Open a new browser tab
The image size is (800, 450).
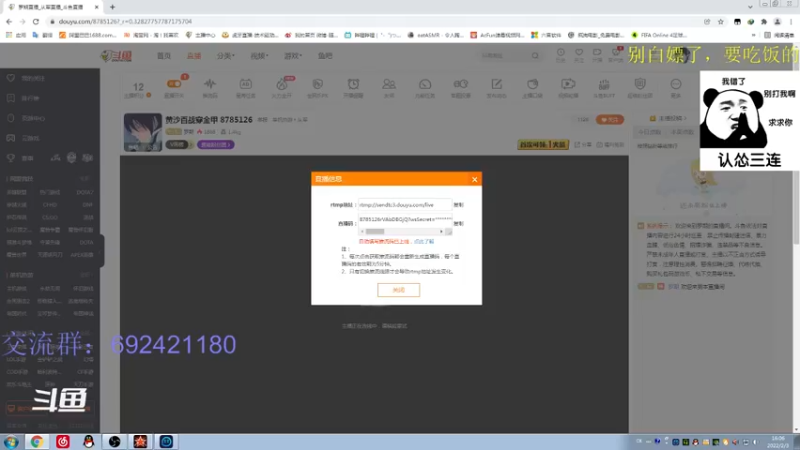[112, 7]
